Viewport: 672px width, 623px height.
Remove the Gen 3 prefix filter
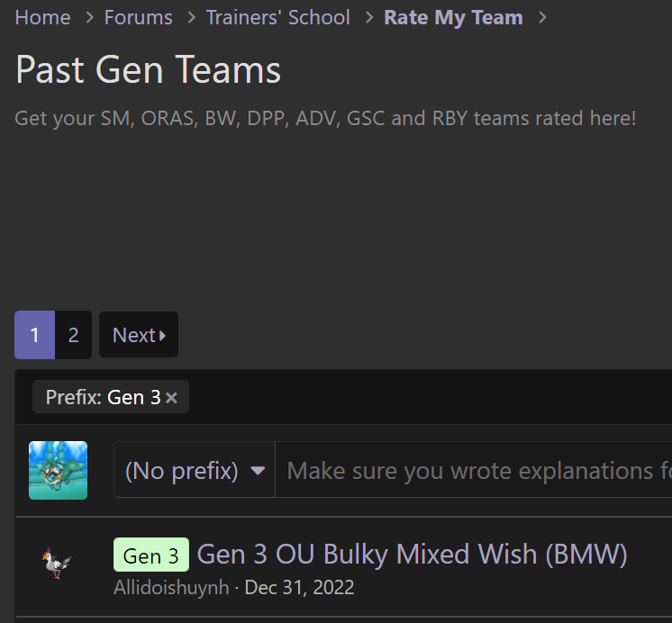pyautogui.click(x=171, y=398)
